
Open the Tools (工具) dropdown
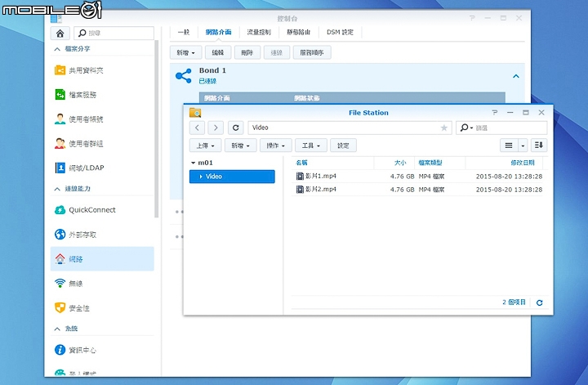[x=311, y=145]
